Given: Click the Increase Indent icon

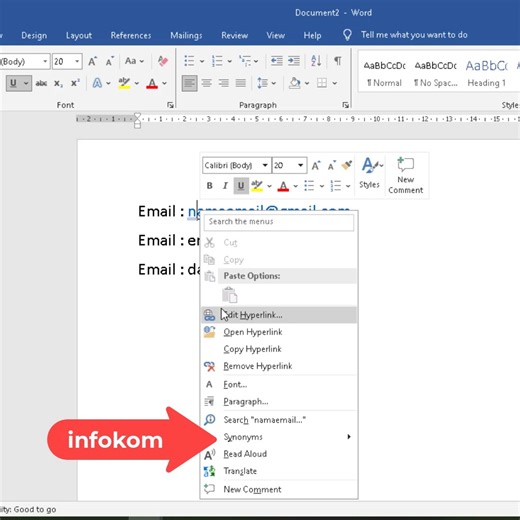Looking at the screenshot, I should coord(294,61).
